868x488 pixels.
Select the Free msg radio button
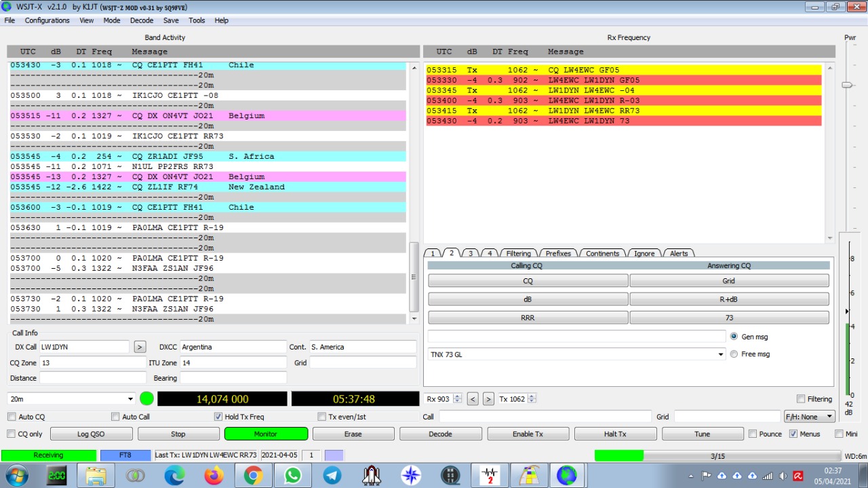pyautogui.click(x=734, y=354)
